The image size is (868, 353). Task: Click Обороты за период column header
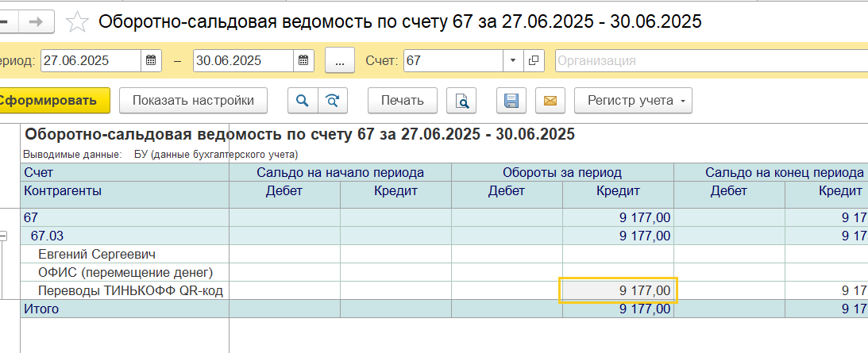562,173
